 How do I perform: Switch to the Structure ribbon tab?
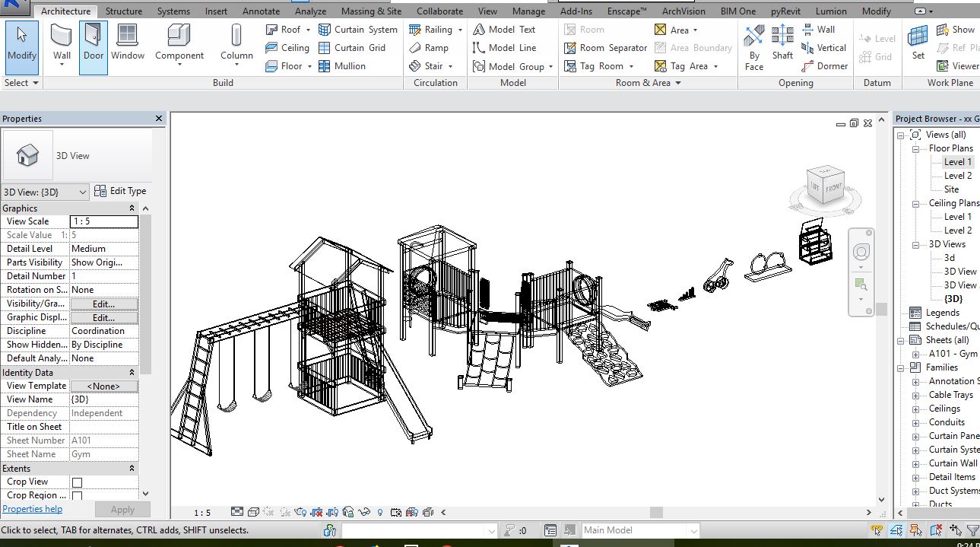(123, 11)
